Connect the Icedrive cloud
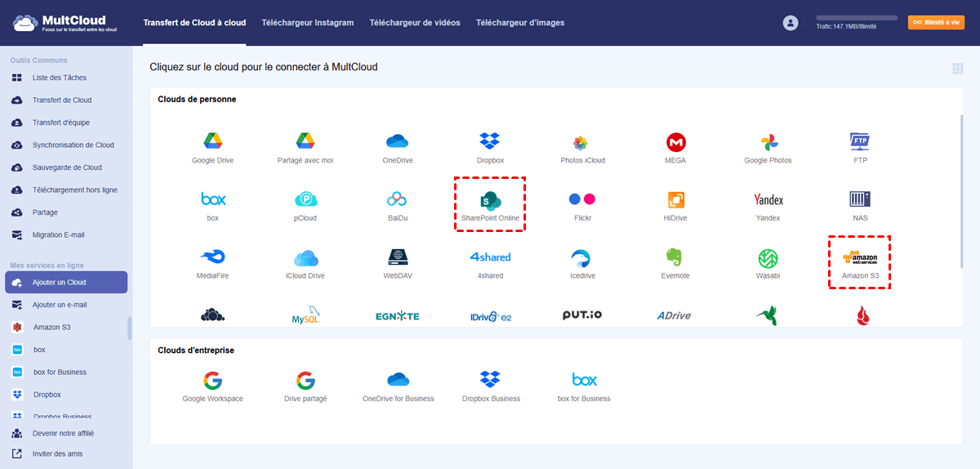The height and width of the screenshot is (469, 980). [582, 263]
